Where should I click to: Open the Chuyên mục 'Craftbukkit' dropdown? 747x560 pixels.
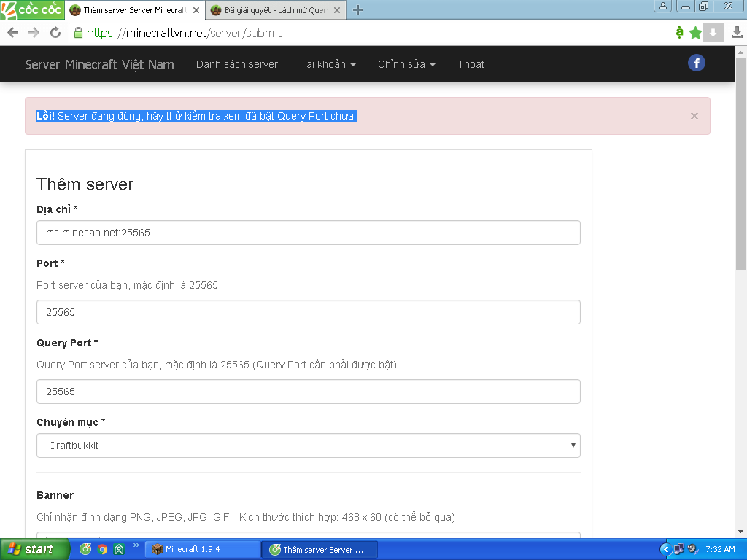click(309, 446)
